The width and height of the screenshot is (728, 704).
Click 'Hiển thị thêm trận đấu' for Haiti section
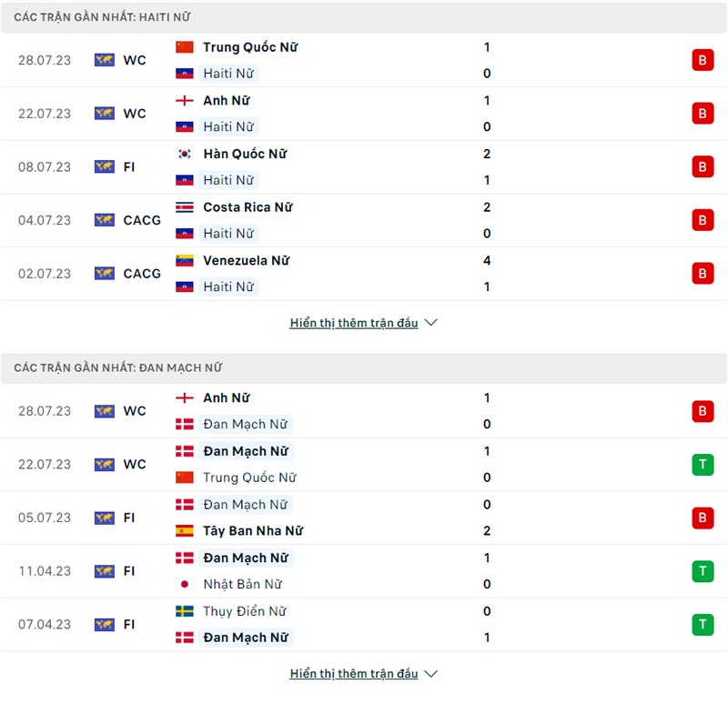click(x=354, y=323)
